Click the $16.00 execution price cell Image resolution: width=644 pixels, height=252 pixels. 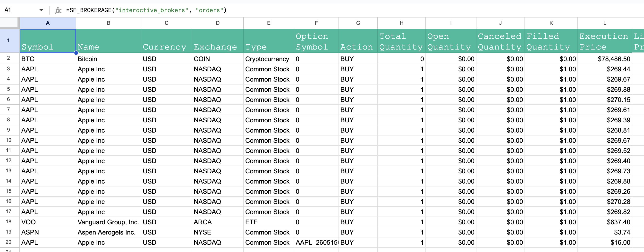605,243
